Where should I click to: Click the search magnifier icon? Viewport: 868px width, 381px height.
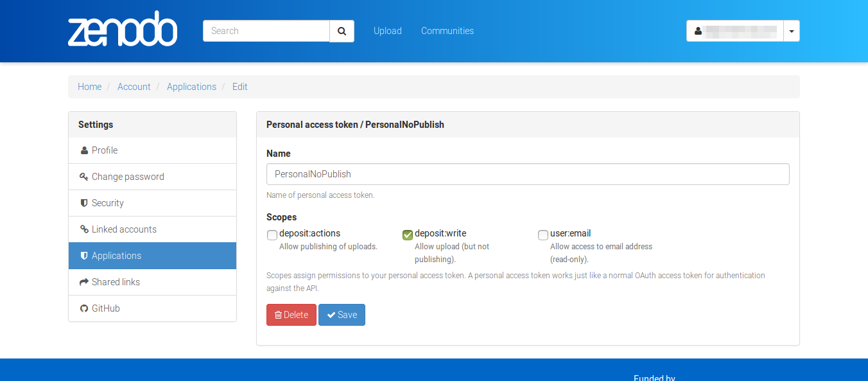click(341, 30)
